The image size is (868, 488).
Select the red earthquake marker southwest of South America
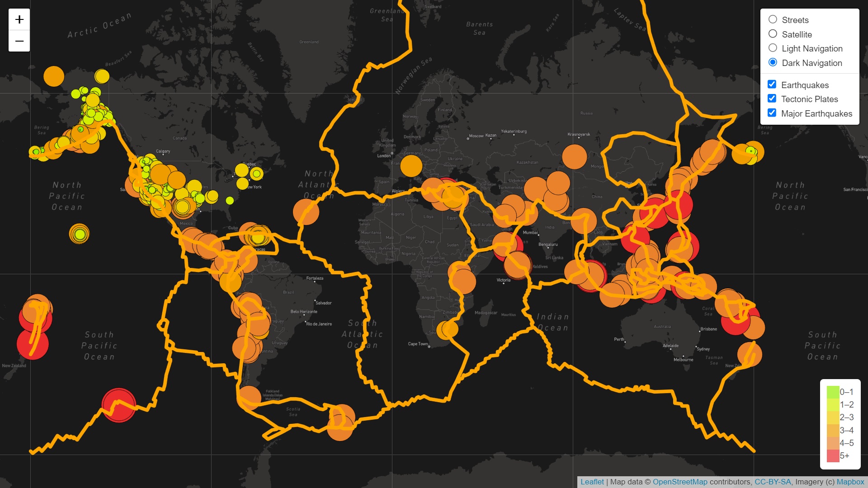pyautogui.click(x=119, y=405)
